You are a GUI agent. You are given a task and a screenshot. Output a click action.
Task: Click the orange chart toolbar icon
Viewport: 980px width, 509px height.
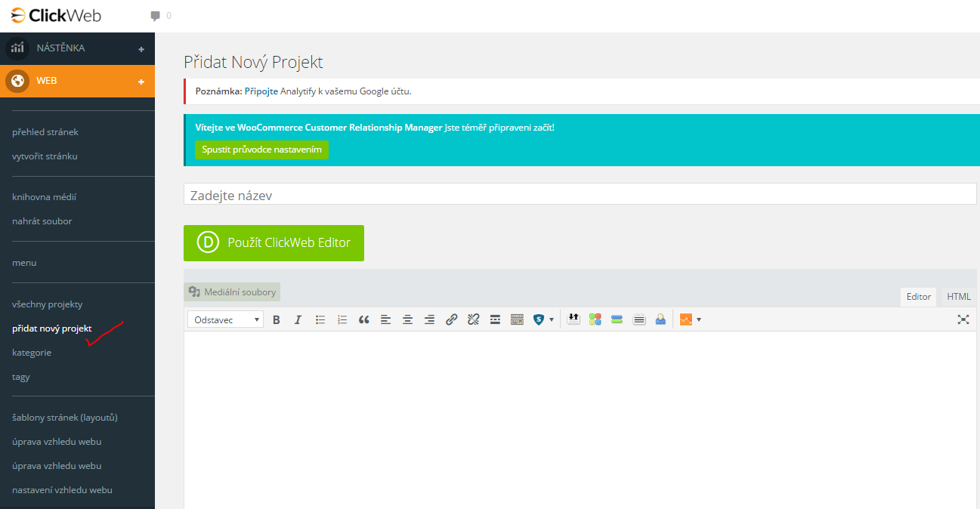686,319
